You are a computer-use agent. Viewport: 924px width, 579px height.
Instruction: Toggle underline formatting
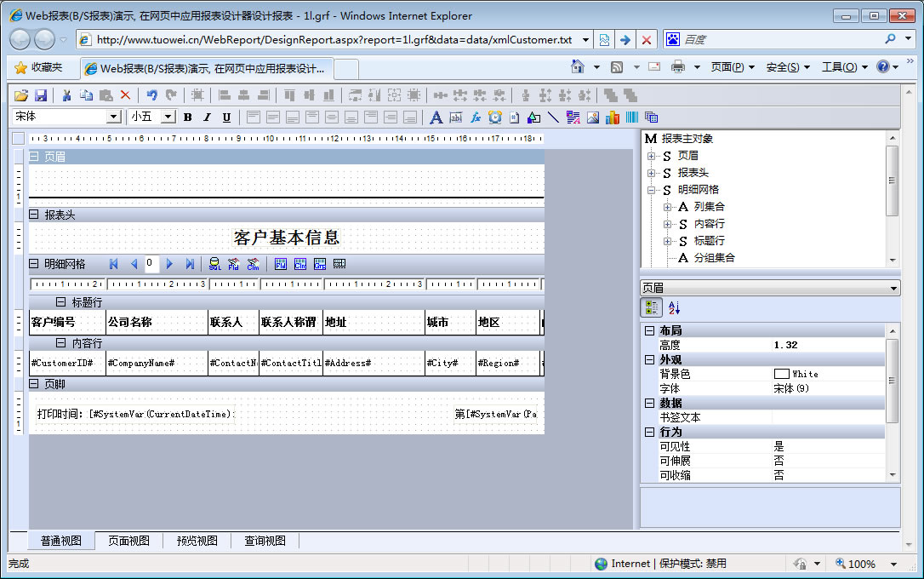(226, 118)
